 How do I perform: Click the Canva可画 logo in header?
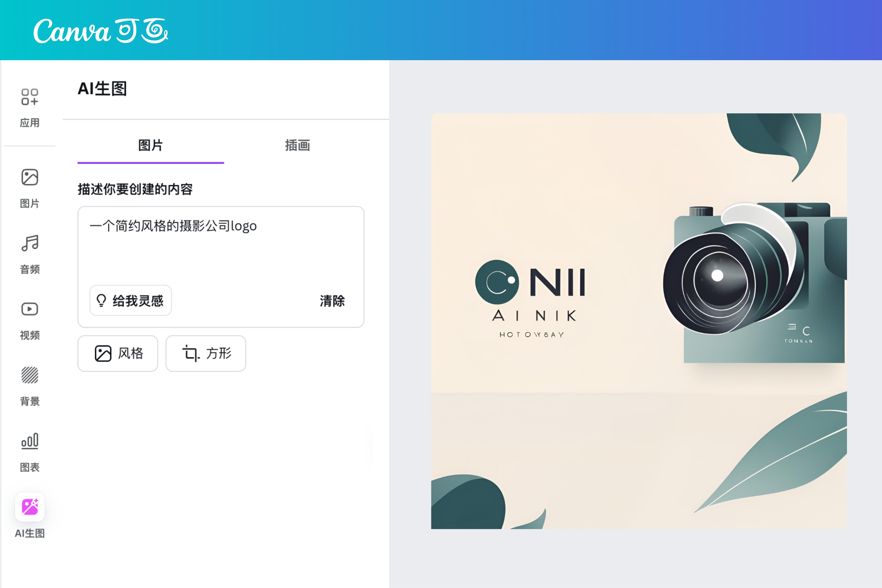[x=100, y=31]
